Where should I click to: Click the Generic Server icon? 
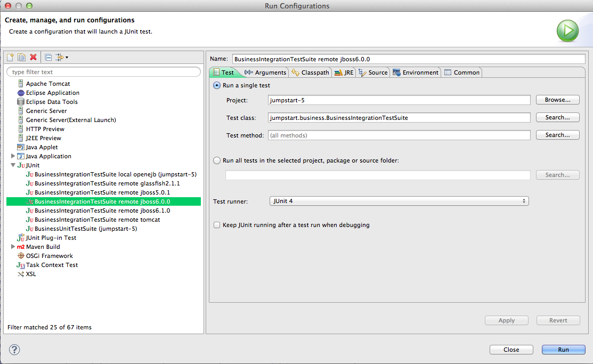tap(21, 111)
